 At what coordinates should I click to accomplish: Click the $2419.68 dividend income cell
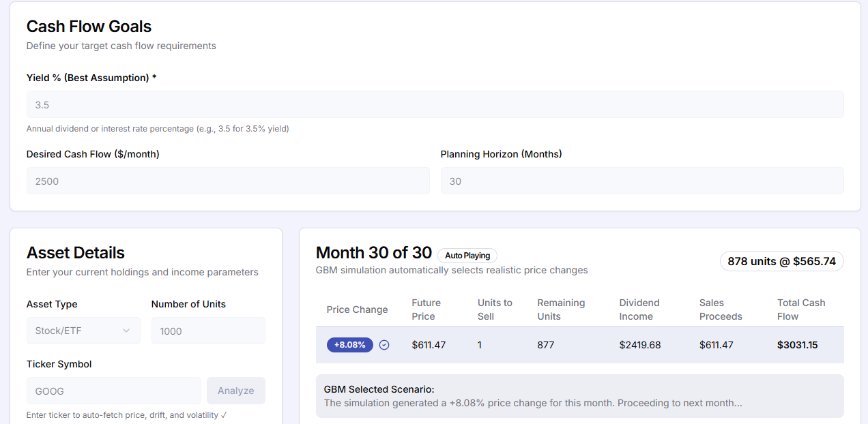click(x=640, y=345)
